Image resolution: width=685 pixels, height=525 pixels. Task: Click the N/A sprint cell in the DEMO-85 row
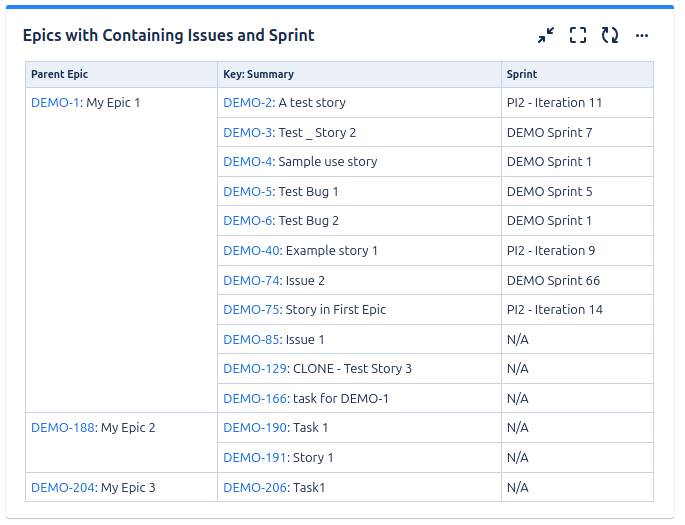[577, 339]
